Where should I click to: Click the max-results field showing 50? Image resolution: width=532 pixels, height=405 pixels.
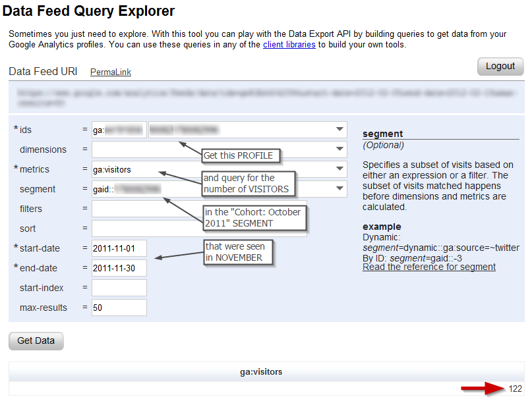[x=119, y=308]
